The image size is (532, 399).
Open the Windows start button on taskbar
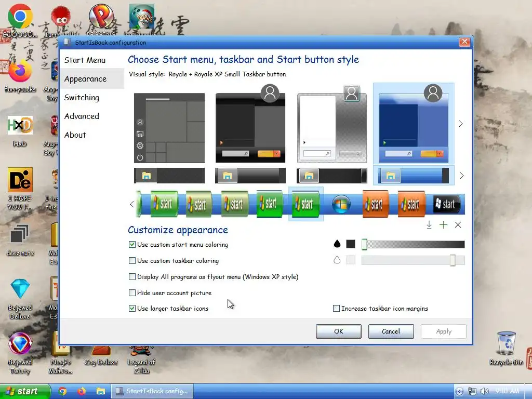coord(25,391)
